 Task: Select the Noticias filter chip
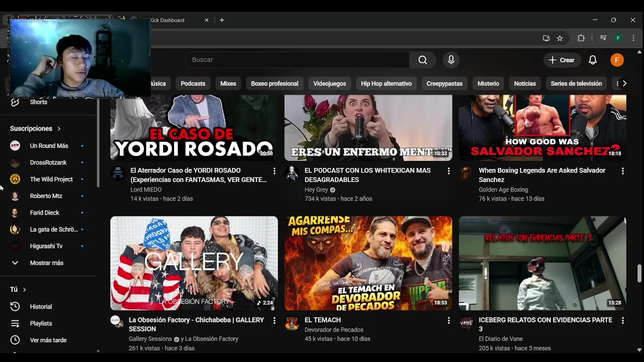click(525, 83)
